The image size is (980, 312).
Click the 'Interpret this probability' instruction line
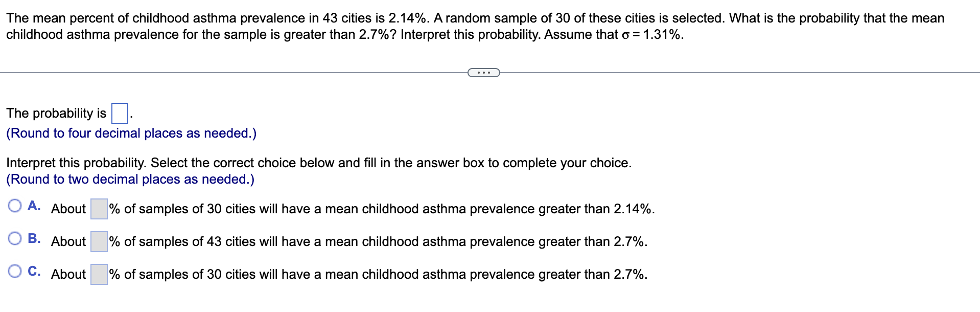click(x=319, y=163)
